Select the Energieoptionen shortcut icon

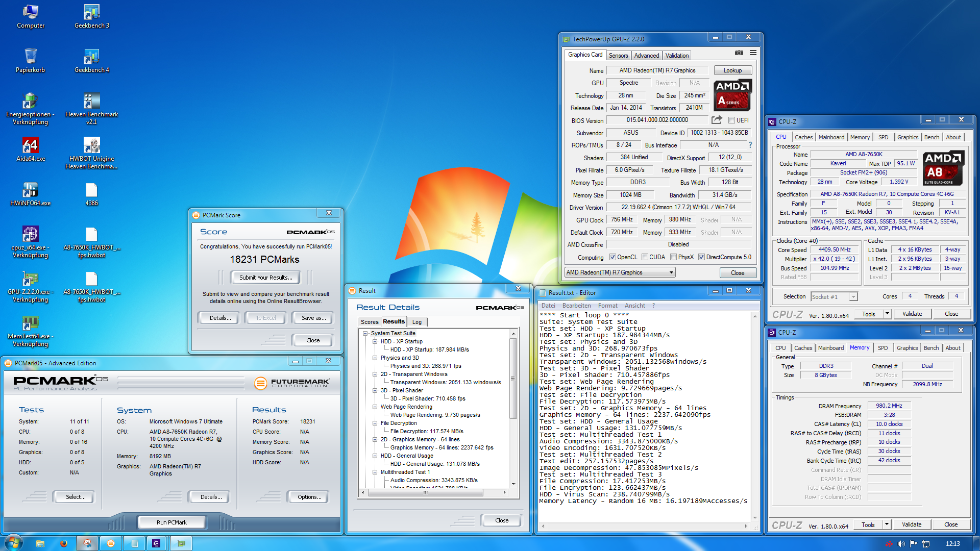coord(31,109)
